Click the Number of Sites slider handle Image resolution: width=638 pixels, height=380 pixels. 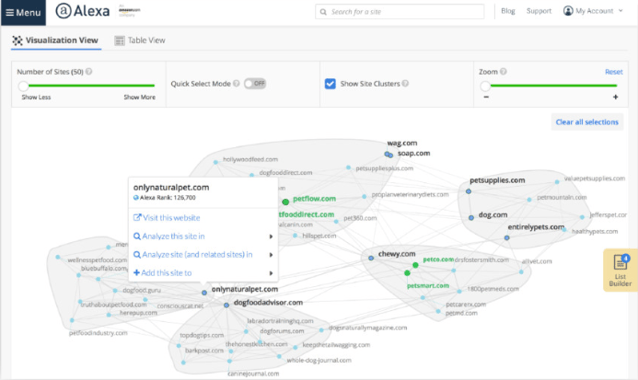click(x=23, y=86)
